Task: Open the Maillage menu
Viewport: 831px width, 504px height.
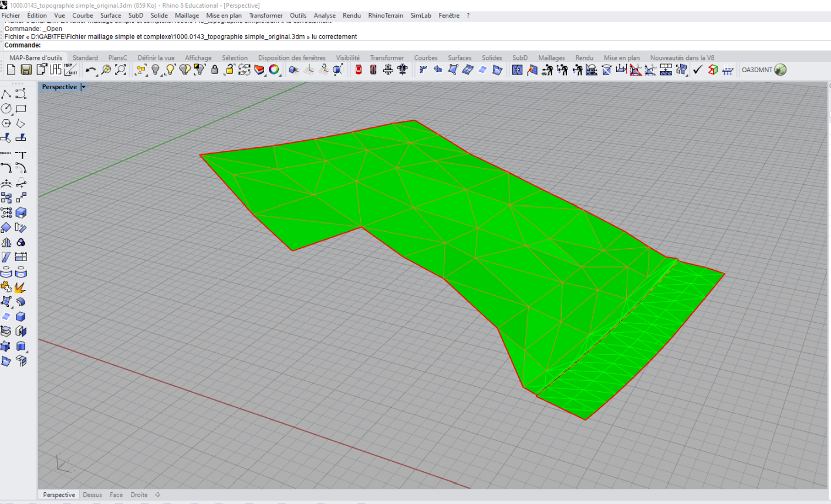Action: [x=187, y=16]
